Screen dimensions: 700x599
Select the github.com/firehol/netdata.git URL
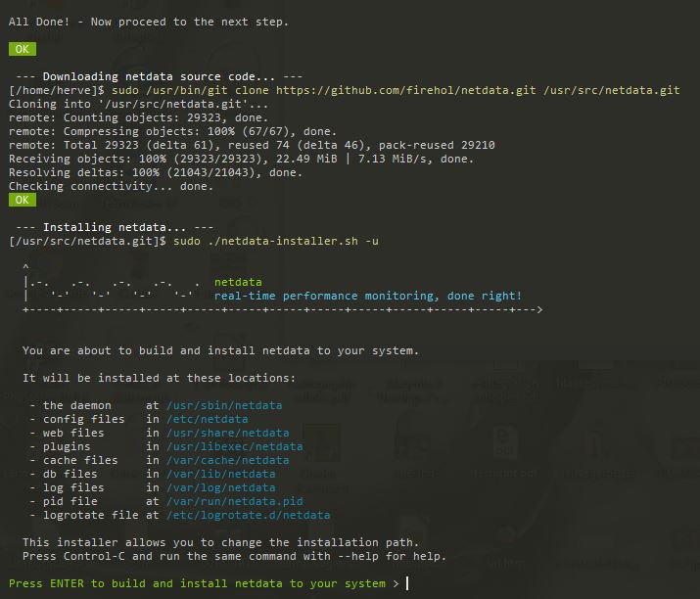click(405, 90)
